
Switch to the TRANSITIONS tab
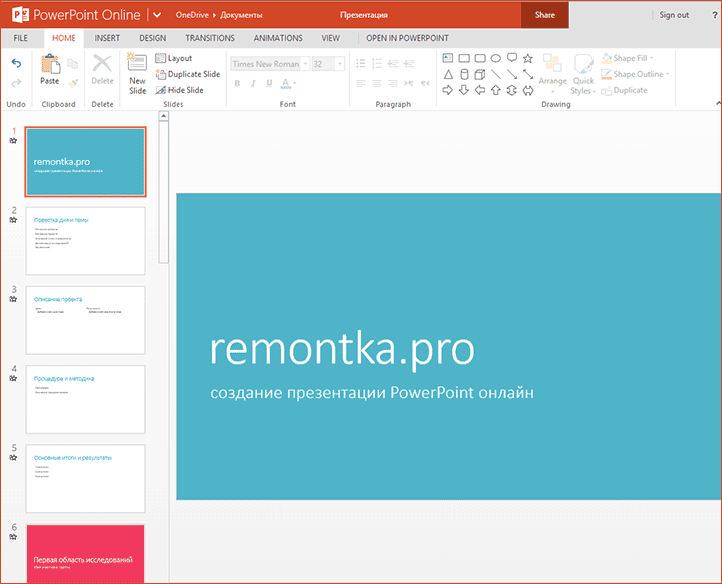tap(210, 38)
